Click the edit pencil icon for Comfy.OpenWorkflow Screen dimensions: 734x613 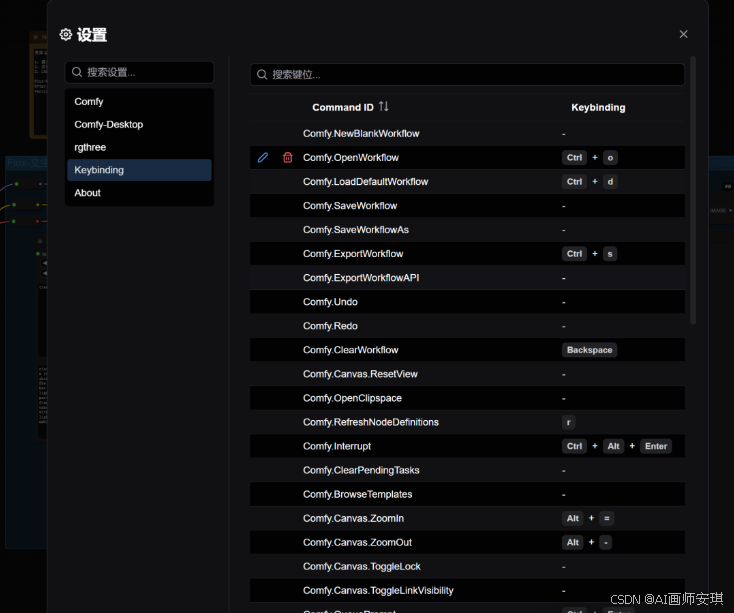263,158
